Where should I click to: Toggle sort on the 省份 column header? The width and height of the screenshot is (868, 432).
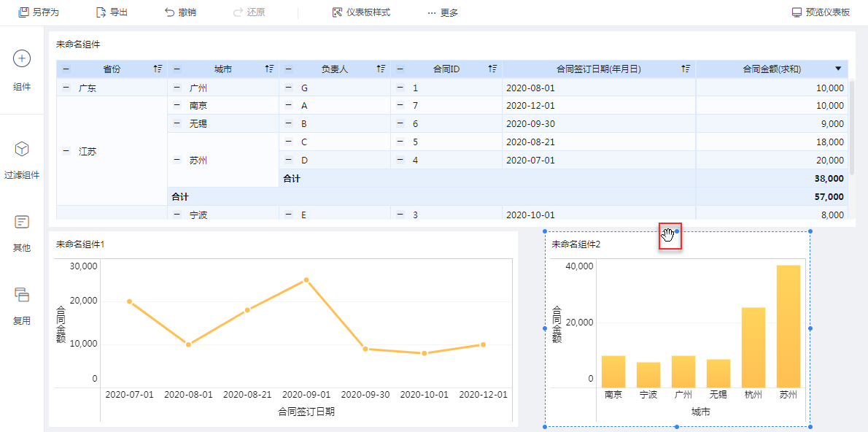point(158,69)
